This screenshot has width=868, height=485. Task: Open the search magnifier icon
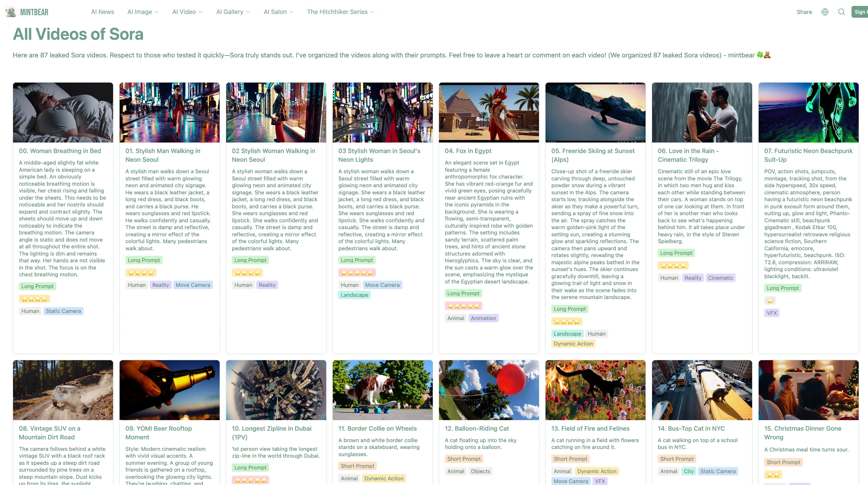coord(841,12)
